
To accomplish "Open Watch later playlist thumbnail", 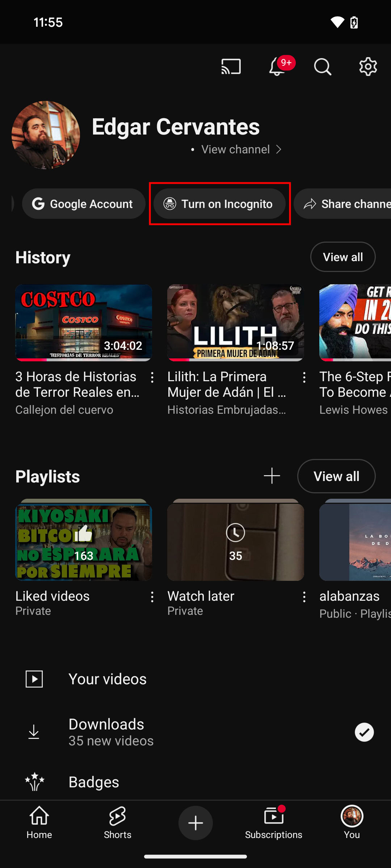I will point(236,540).
